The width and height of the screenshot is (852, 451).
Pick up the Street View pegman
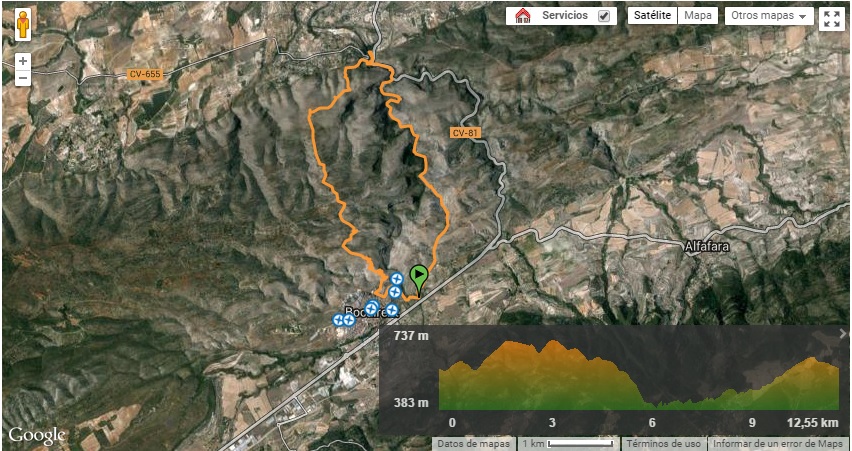(22, 24)
